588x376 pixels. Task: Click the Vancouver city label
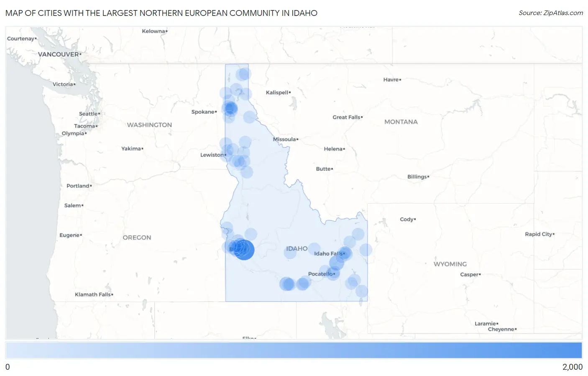pyautogui.click(x=59, y=54)
